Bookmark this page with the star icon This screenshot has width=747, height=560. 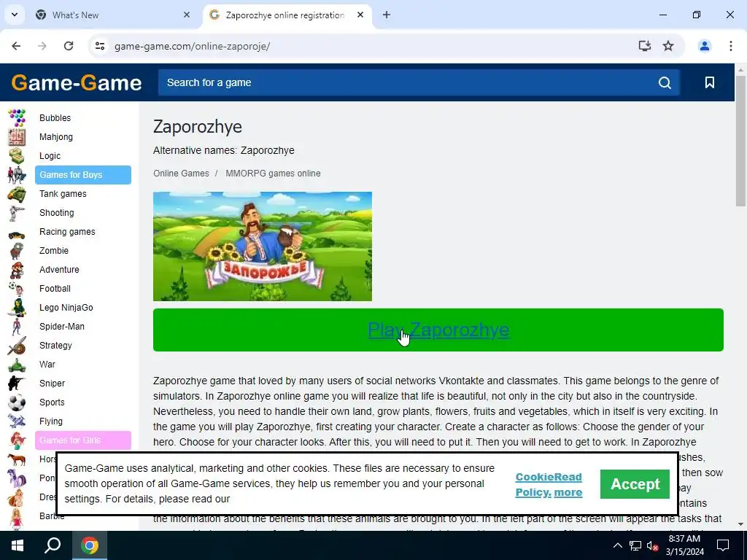(x=668, y=46)
